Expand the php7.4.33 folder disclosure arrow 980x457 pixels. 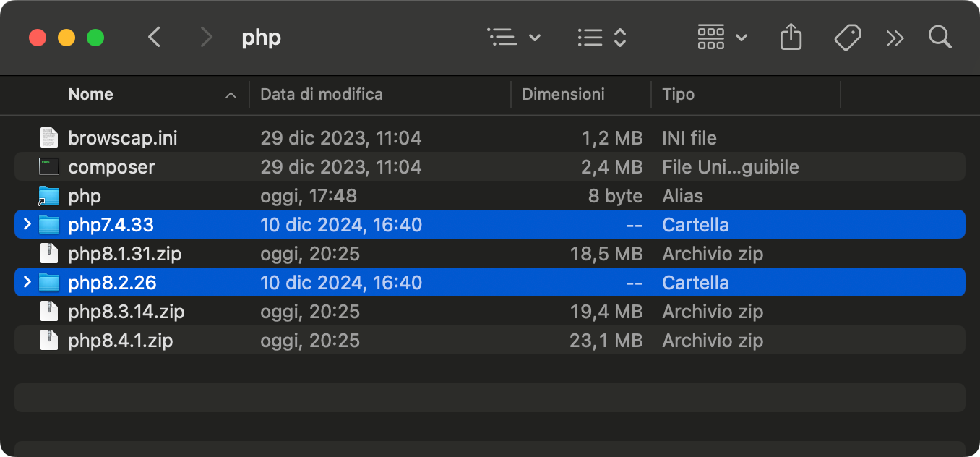tap(27, 224)
